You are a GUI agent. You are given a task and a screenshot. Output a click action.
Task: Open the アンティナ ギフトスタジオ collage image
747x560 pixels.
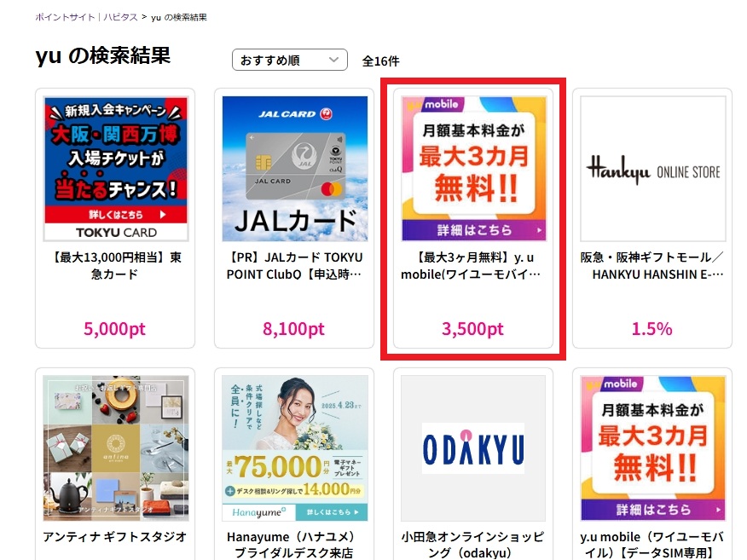pyautogui.click(x=116, y=448)
